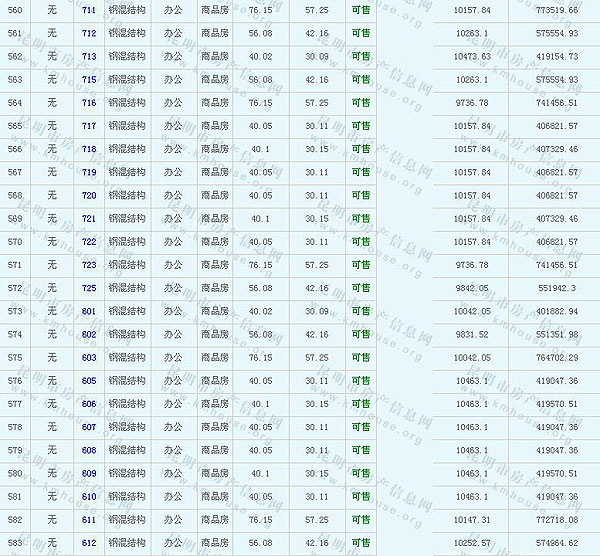The image size is (600, 556).
Task: Click room 611 link
Action: [x=89, y=520]
